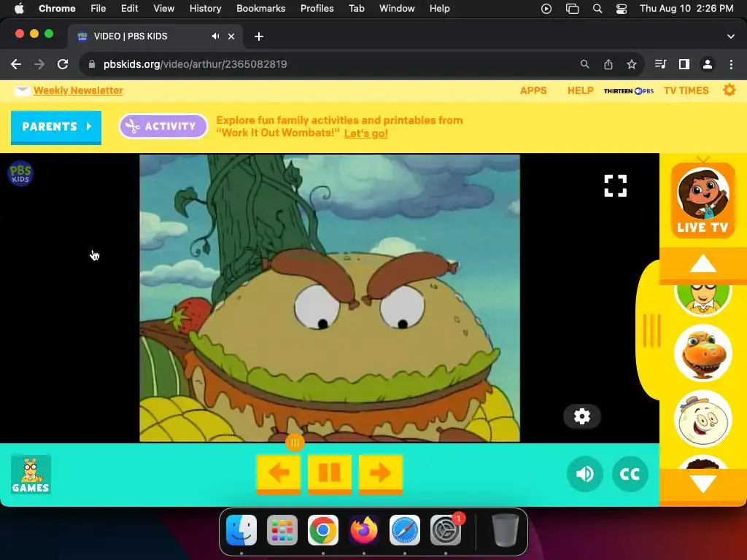Screen dimensions: 747x560
Task: Move up the show list with the up arrow
Action: coord(703,264)
